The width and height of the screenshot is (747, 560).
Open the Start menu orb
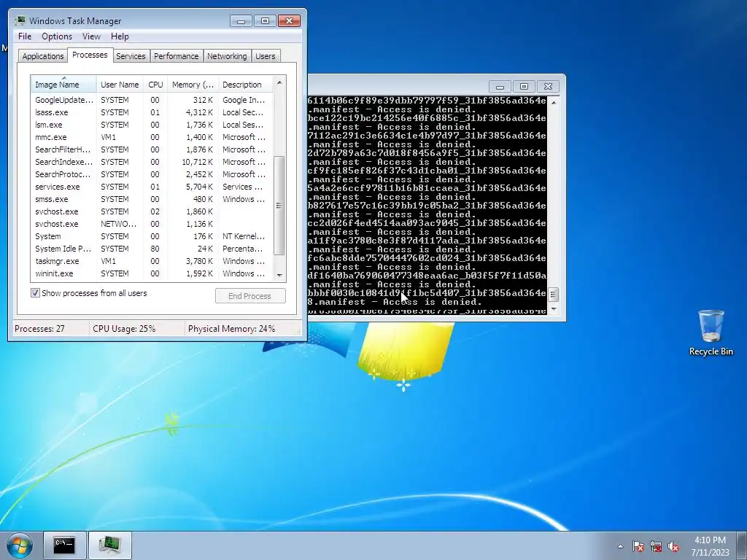pyautogui.click(x=20, y=545)
